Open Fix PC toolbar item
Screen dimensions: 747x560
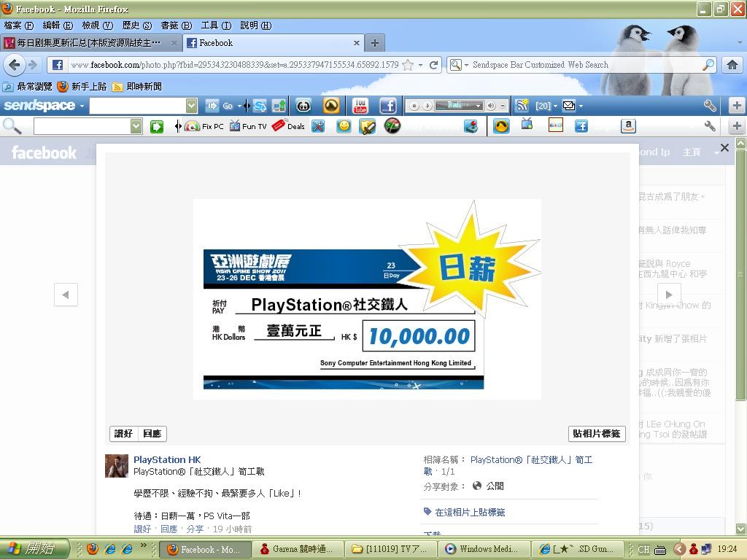click(x=204, y=127)
